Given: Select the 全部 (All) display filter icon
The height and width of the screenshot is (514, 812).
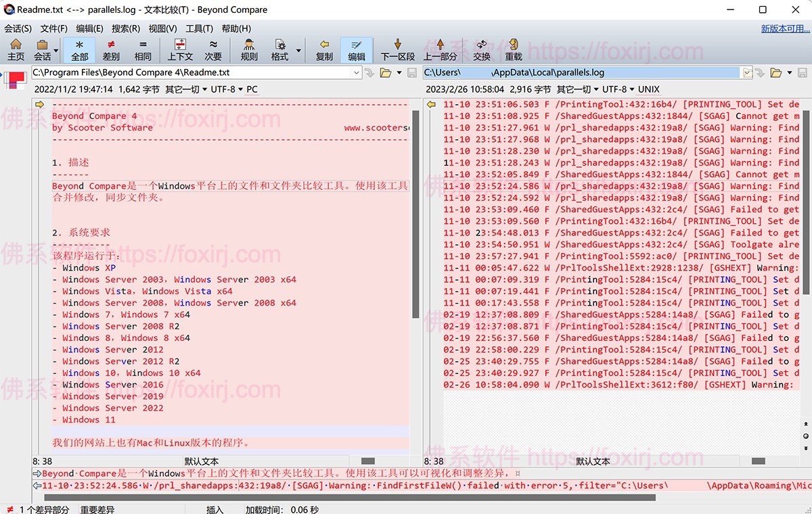Looking at the screenshot, I should pyautogui.click(x=79, y=50).
